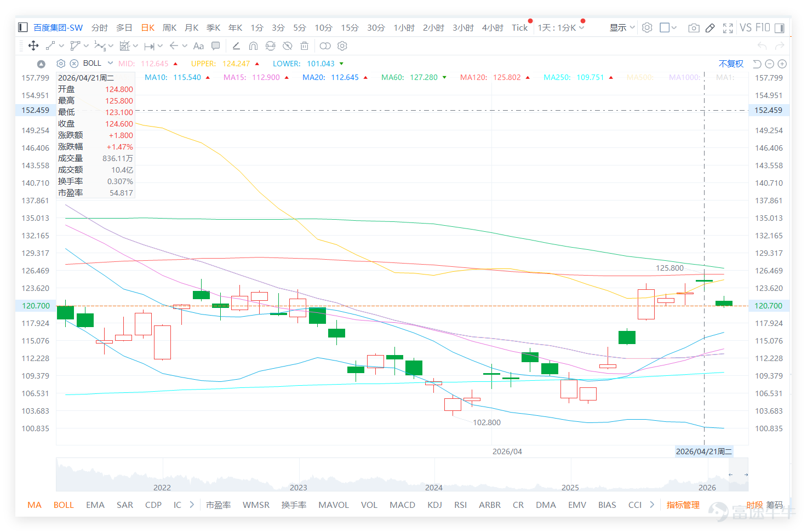Open chart settings gear in top bar
This screenshot has width=807, height=532.
tap(647, 27)
